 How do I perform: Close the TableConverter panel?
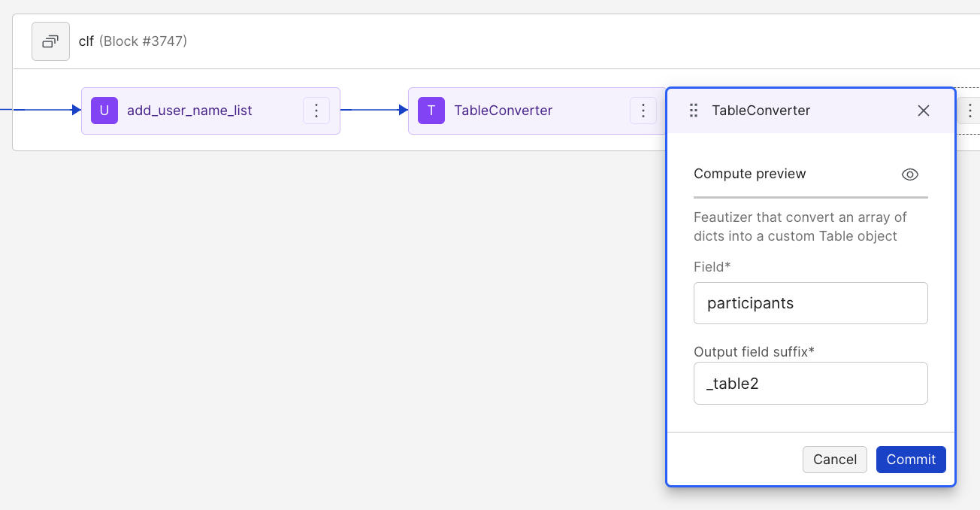[924, 111]
